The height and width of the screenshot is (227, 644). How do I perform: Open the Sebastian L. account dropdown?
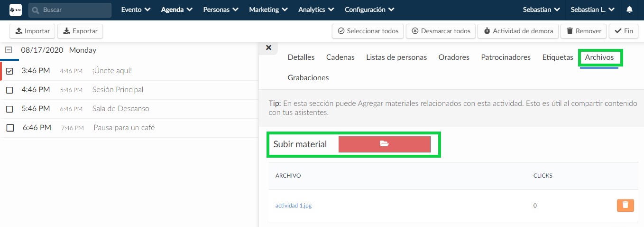pos(593,9)
